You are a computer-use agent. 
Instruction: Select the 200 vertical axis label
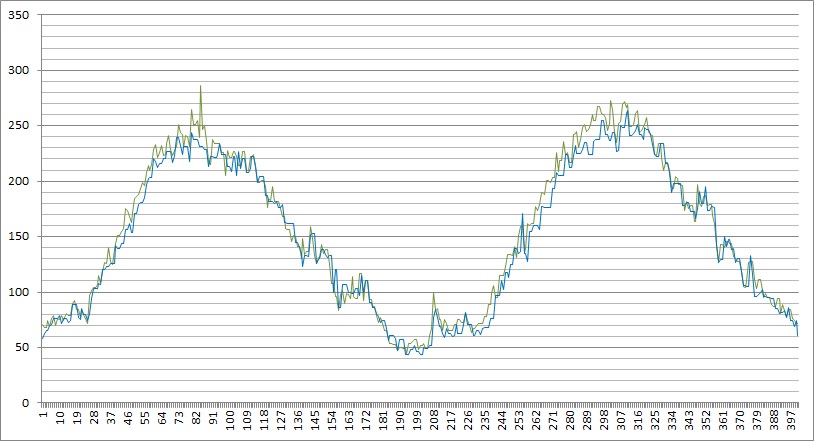tap(18, 181)
